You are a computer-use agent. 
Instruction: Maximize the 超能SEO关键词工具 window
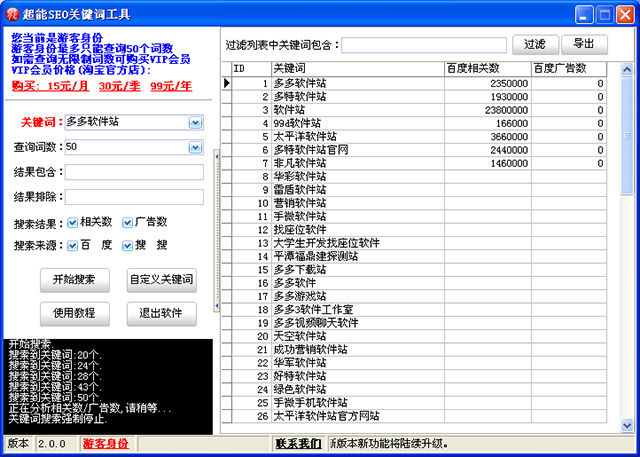pyautogui.click(x=604, y=15)
